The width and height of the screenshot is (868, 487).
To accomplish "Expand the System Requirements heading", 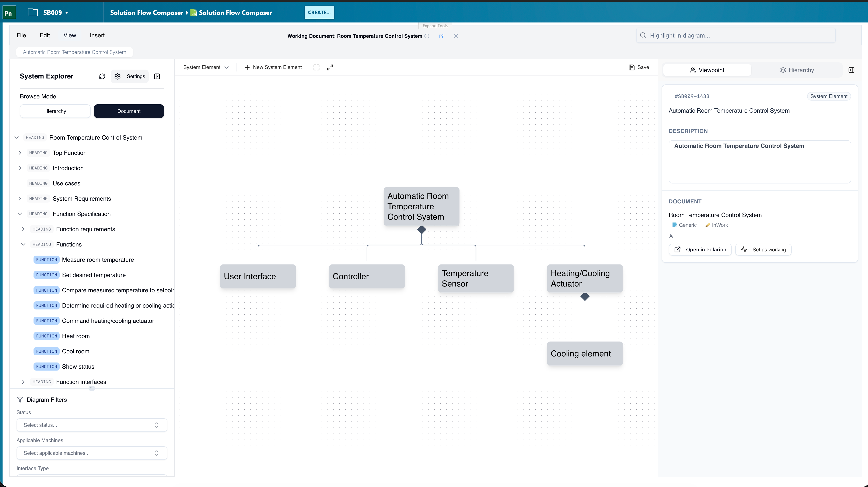I will (x=20, y=199).
